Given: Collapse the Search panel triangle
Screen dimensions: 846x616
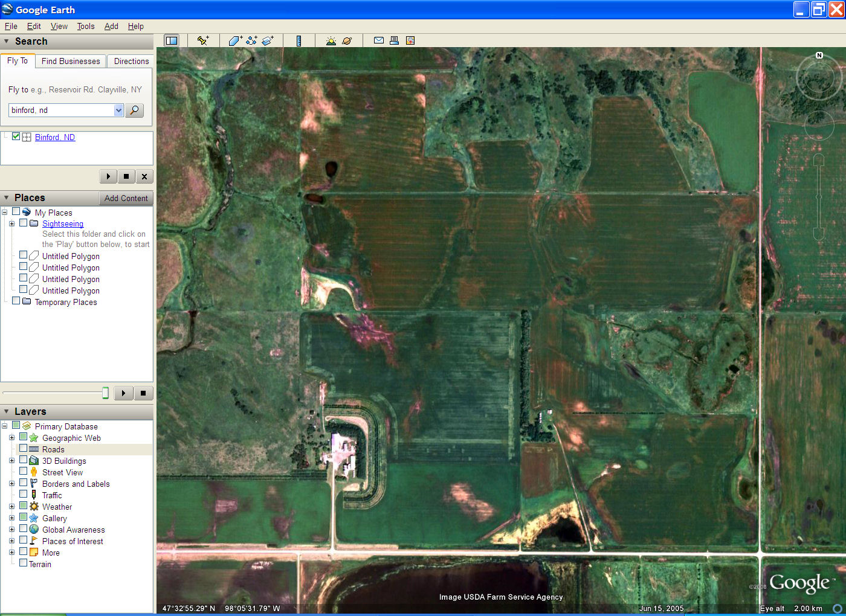Looking at the screenshot, I should [7, 41].
